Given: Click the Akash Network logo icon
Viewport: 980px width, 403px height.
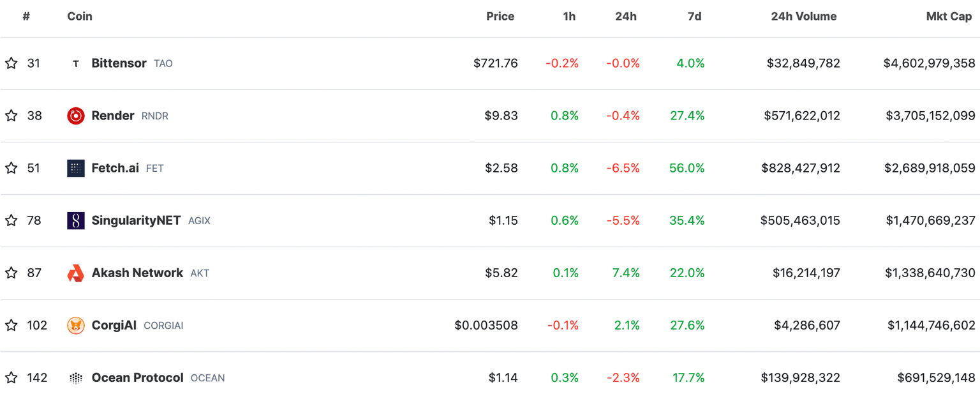Looking at the screenshot, I should click(75, 273).
